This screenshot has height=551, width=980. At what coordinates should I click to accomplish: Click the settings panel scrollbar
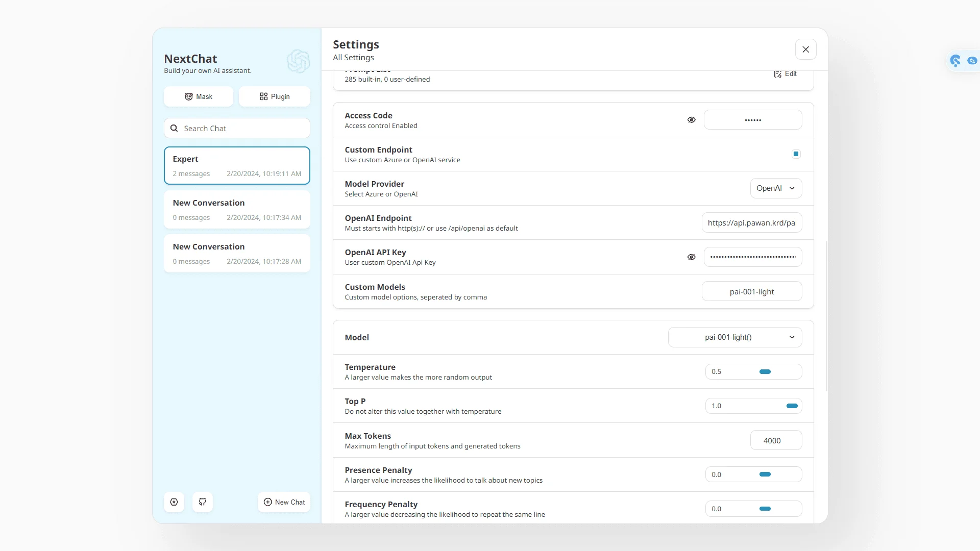(x=826, y=316)
